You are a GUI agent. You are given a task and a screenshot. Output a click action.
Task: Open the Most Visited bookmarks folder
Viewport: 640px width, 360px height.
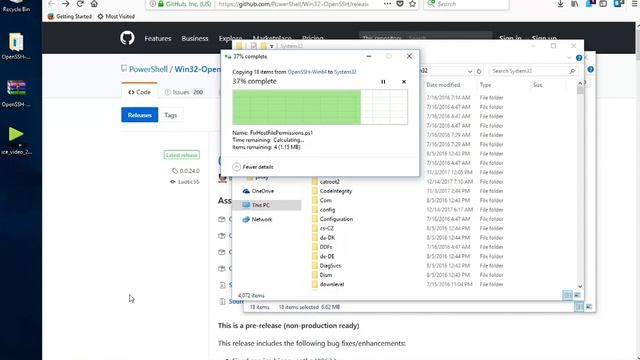pyautogui.click(x=116, y=16)
